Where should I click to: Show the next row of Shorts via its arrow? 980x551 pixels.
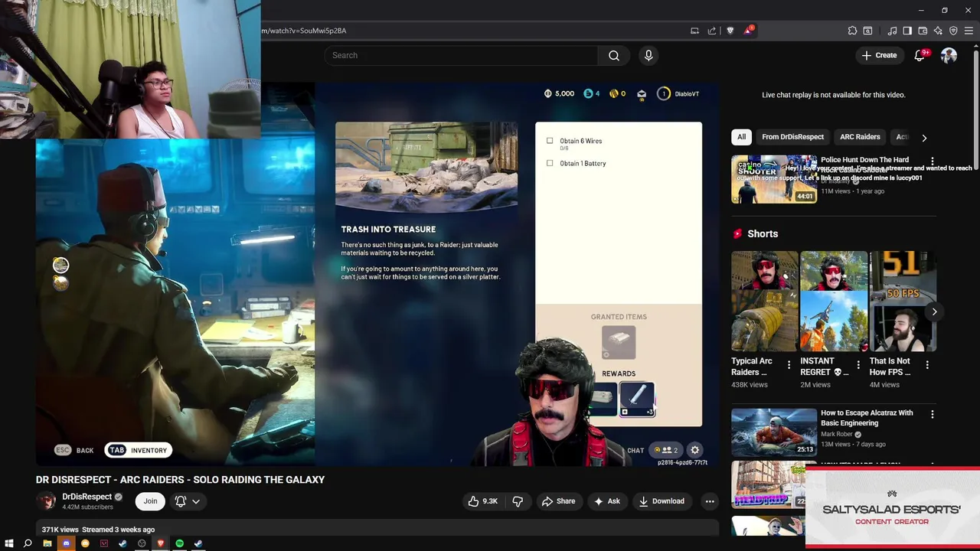pyautogui.click(x=934, y=311)
